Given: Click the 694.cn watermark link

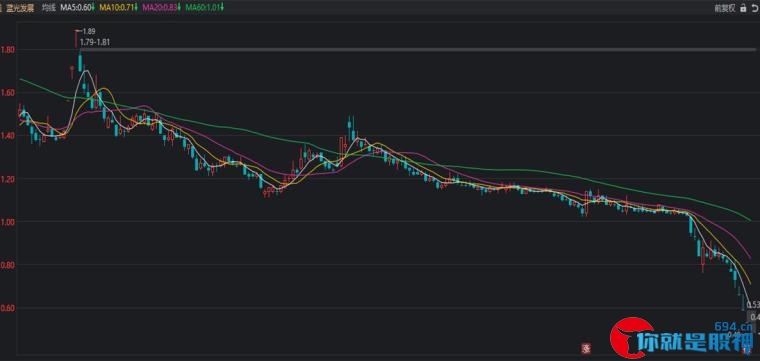Looking at the screenshot, I should click(x=733, y=326).
